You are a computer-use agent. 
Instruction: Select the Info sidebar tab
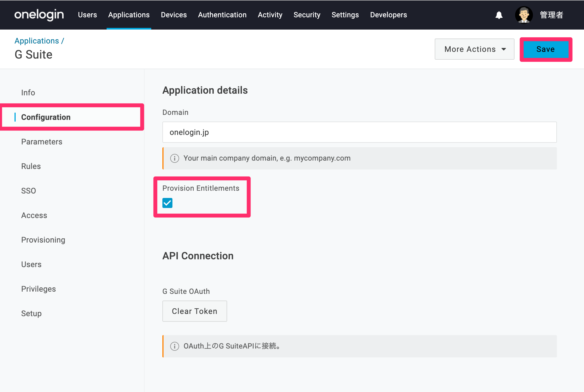click(28, 93)
